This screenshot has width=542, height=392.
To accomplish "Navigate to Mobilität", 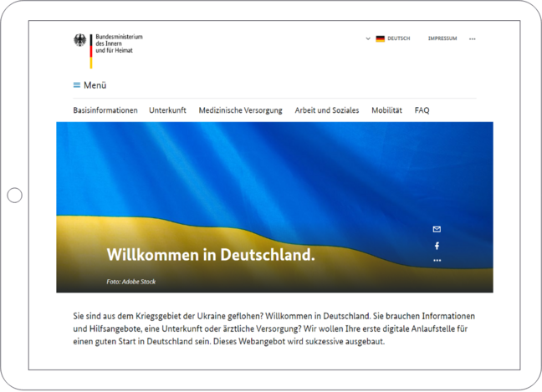I will 386,110.
